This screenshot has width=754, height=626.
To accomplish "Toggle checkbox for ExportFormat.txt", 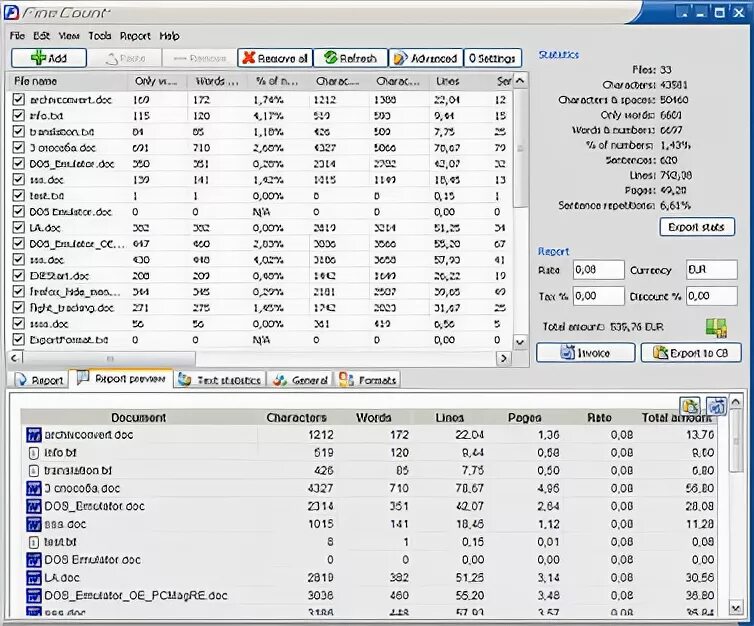I will point(18,339).
